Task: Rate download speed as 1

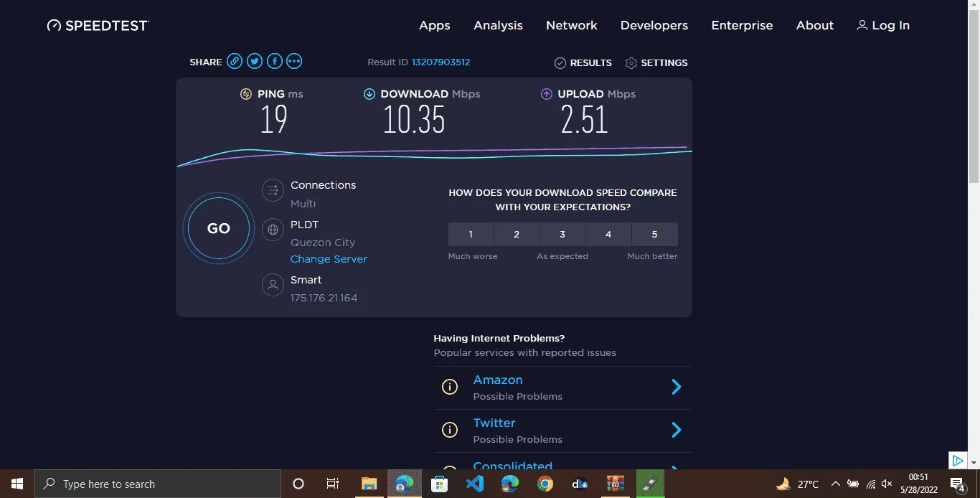Action: pos(471,234)
